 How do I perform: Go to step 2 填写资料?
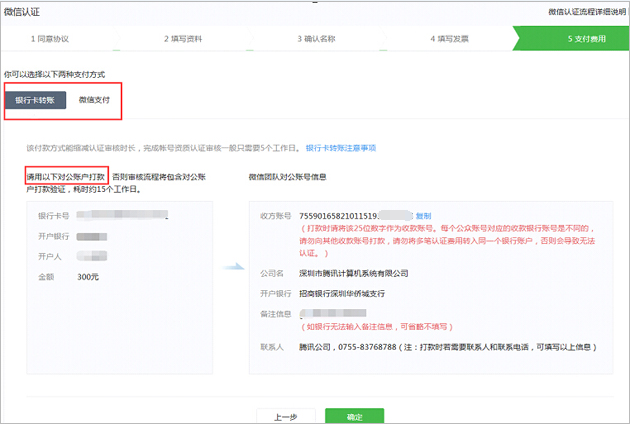(x=183, y=39)
